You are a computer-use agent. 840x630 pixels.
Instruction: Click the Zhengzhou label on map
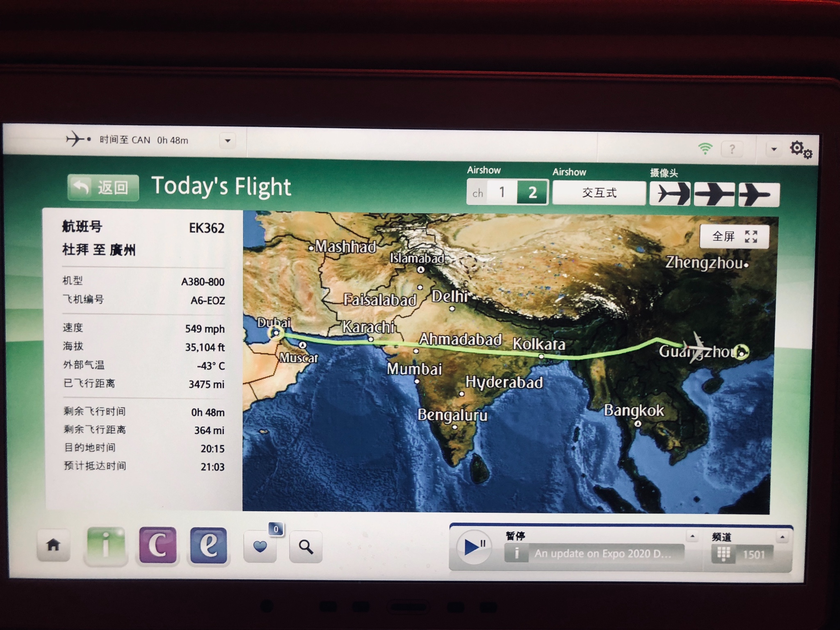click(704, 262)
